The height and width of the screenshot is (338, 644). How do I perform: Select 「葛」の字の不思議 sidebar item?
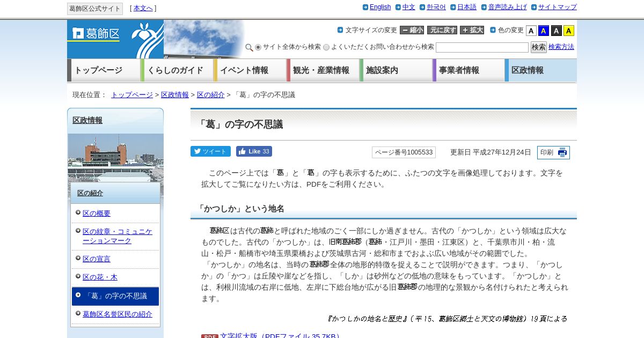[115, 296]
